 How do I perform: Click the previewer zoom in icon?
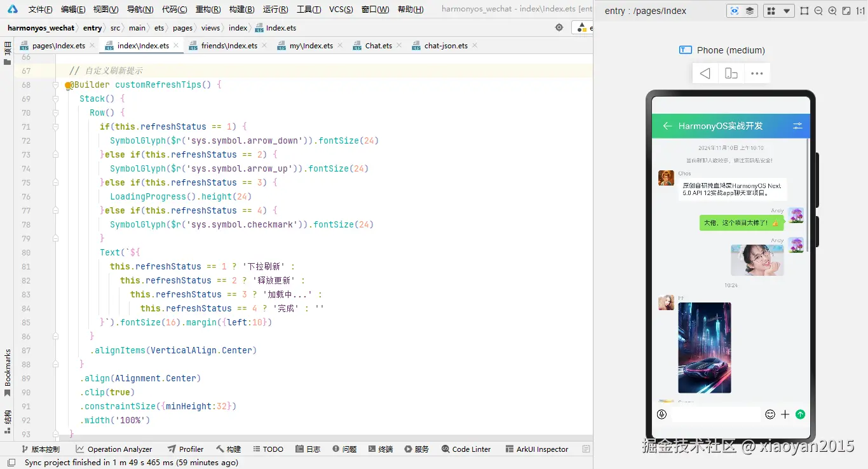pos(832,11)
